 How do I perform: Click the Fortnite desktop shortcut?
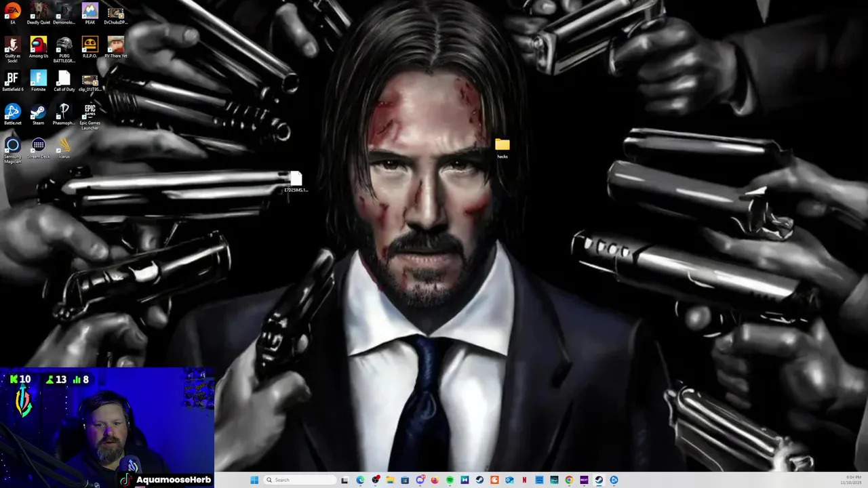coord(39,81)
